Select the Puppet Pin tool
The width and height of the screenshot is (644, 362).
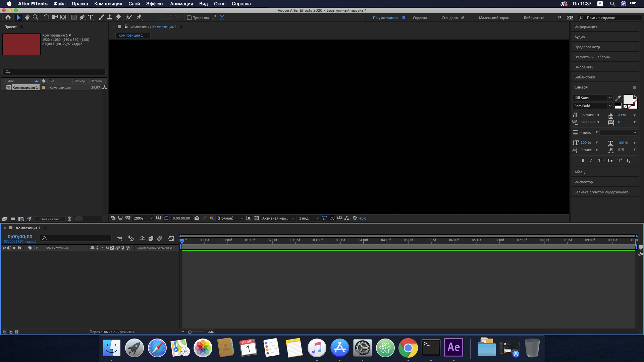pyautogui.click(x=139, y=17)
